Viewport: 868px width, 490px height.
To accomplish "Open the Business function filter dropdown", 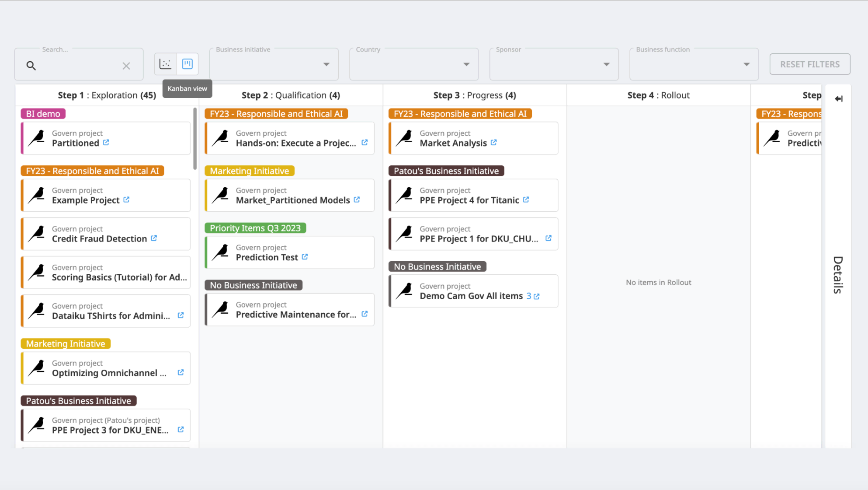I will click(x=694, y=64).
